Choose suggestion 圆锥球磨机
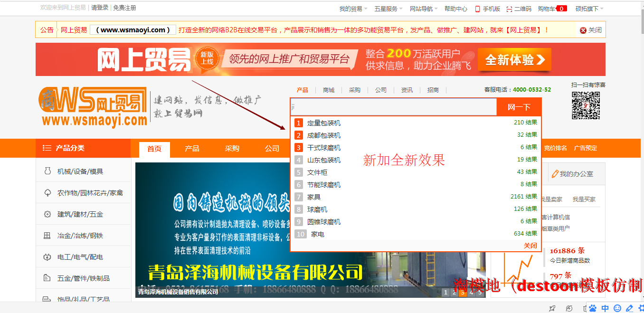This screenshot has width=644, height=313. pos(416,222)
